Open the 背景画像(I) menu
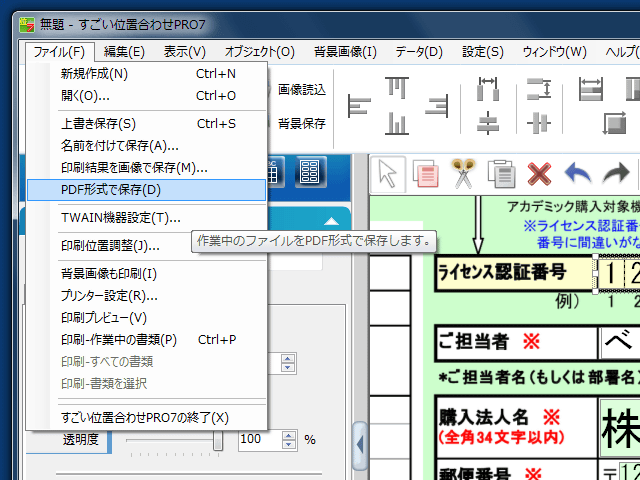 click(x=345, y=52)
